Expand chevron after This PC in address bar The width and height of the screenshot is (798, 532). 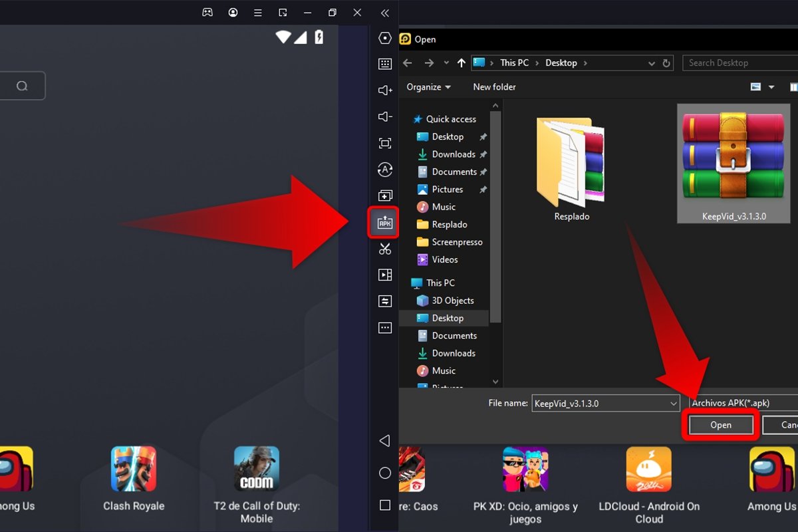click(537, 63)
